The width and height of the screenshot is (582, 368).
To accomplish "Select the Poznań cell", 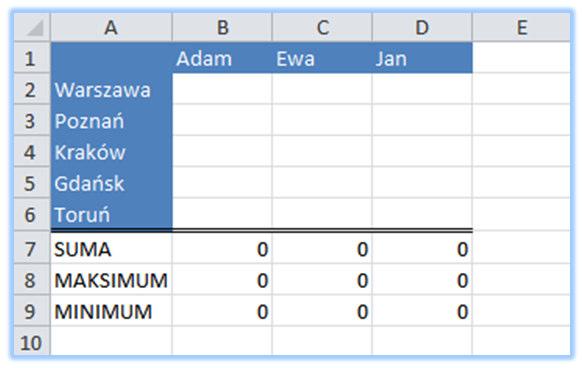I will (x=111, y=120).
